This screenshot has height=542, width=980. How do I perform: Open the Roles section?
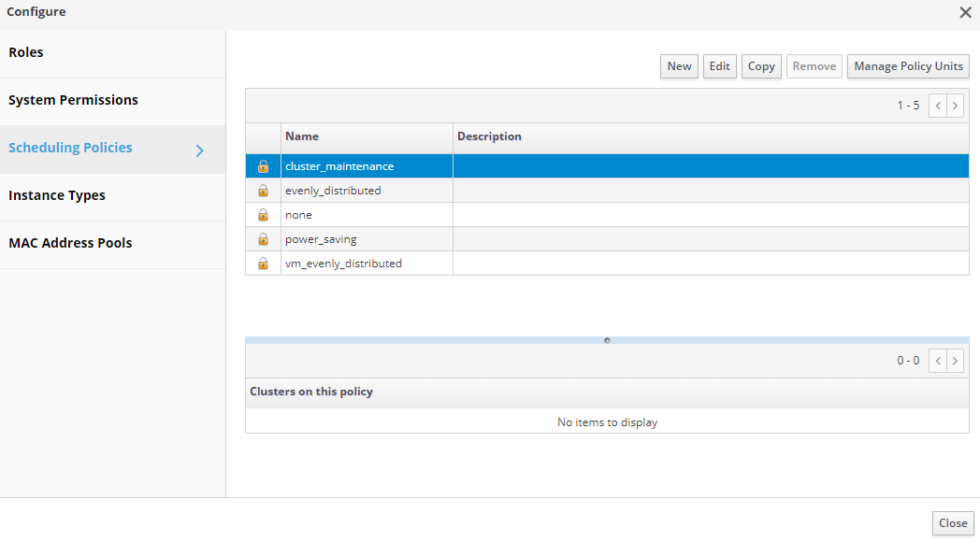tap(26, 53)
